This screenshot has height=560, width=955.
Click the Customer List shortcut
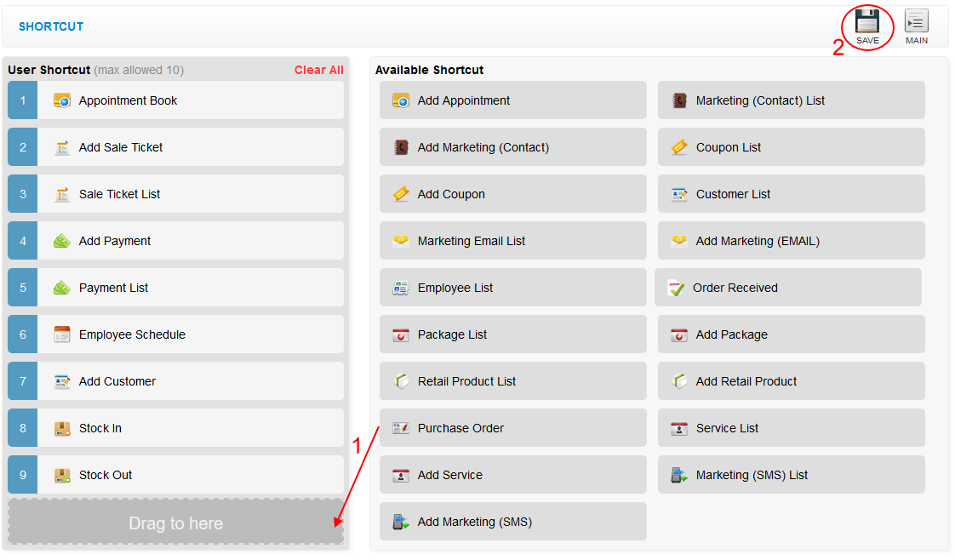pyautogui.click(x=791, y=193)
